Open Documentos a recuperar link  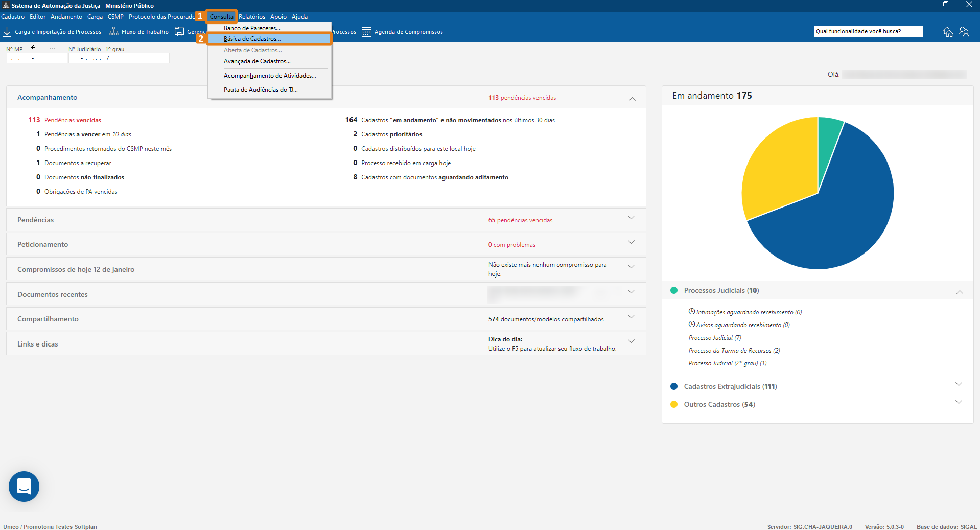[74, 163]
